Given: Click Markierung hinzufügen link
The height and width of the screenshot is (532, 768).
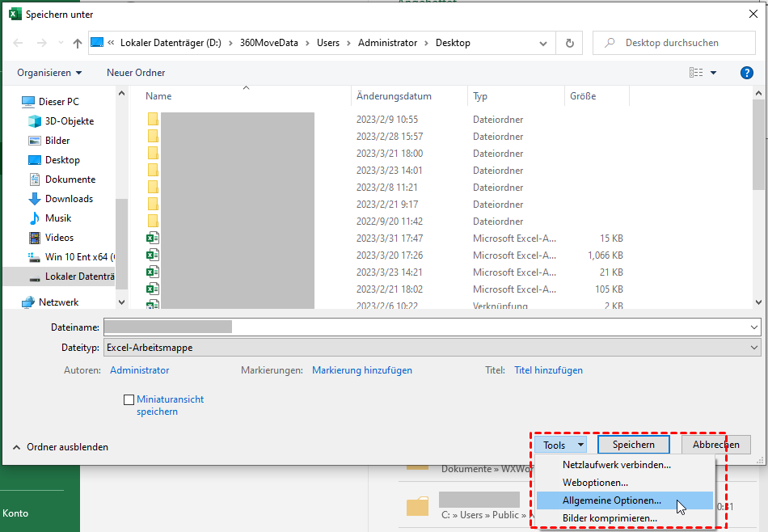Looking at the screenshot, I should click(x=362, y=370).
